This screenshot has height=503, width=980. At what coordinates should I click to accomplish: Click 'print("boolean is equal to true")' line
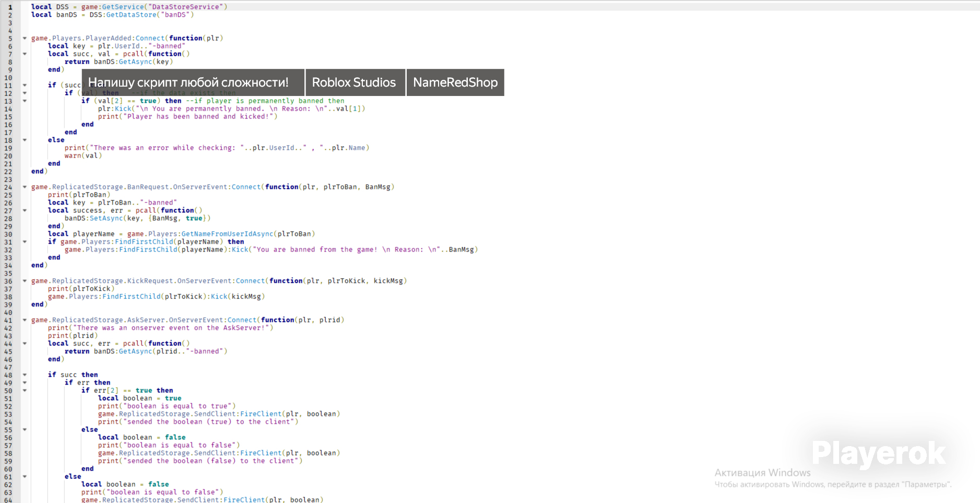(x=167, y=406)
